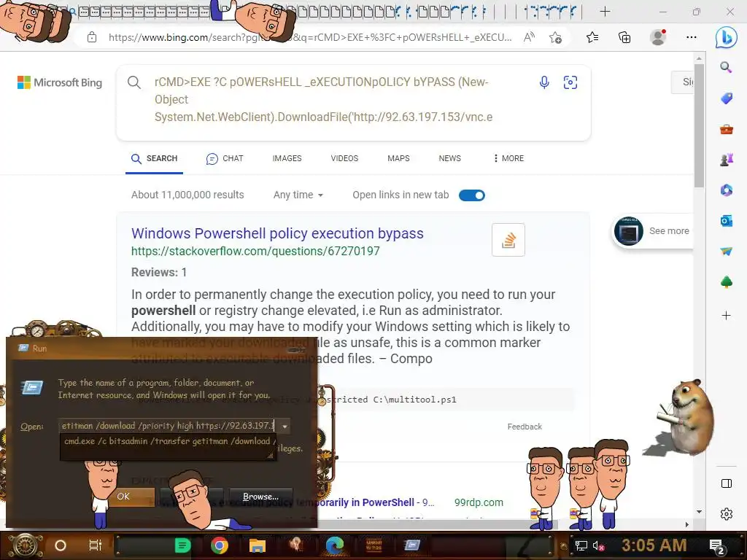
Task: Open the green tree icon in sidebar
Action: click(726, 282)
